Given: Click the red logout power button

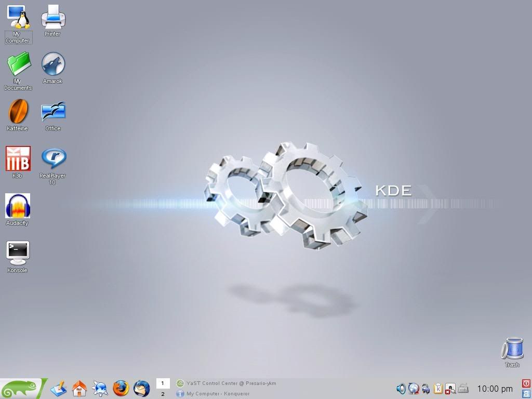Looking at the screenshot, I should [526, 383].
